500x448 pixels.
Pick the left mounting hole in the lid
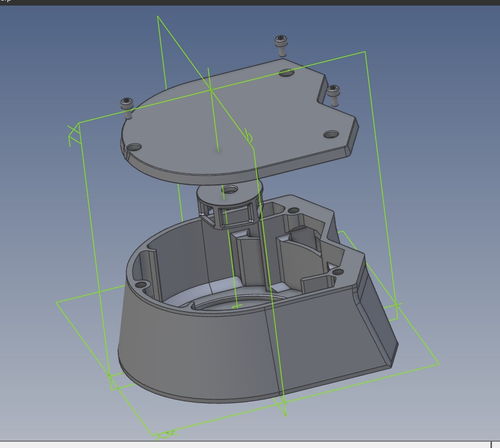pyautogui.click(x=134, y=147)
